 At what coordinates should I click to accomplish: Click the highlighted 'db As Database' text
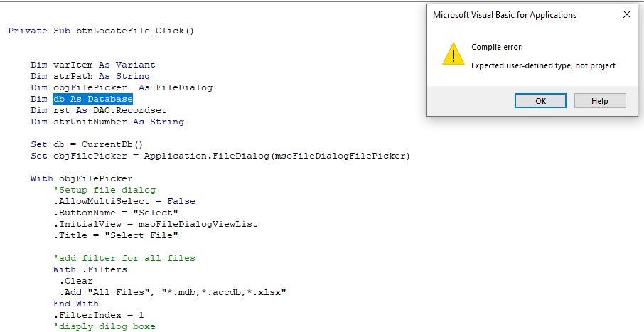93,99
